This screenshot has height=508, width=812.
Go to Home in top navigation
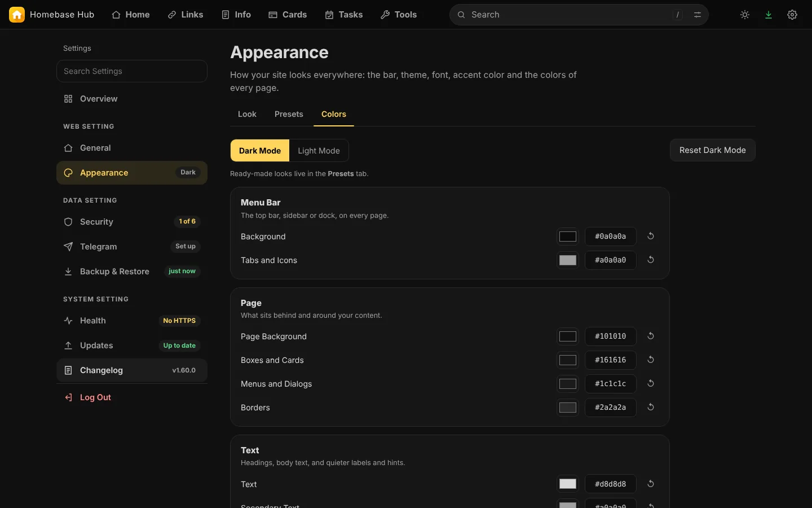pos(131,15)
